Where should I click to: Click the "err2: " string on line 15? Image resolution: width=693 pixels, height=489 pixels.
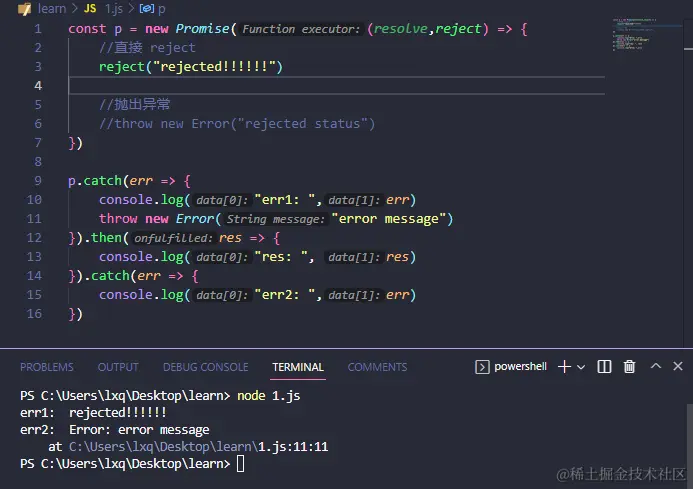[x=285, y=295]
